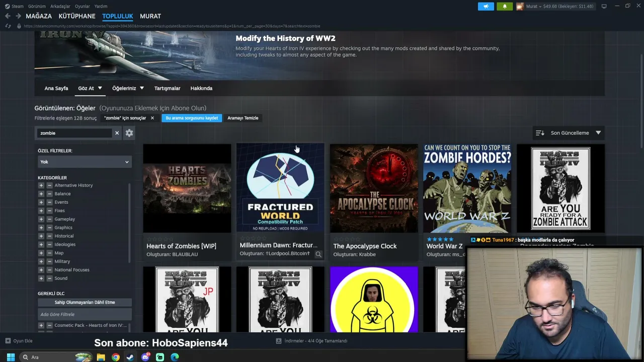Image resolution: width=644 pixels, height=362 pixels.
Task: Include the Ideologies category with plus
Action: pyautogui.click(x=41, y=244)
